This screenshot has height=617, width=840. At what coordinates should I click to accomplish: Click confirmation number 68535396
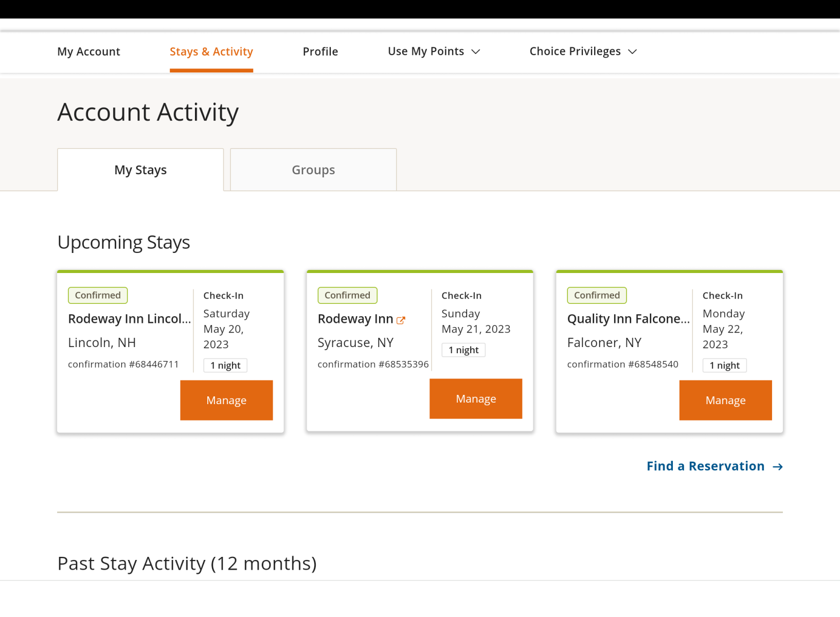(373, 365)
